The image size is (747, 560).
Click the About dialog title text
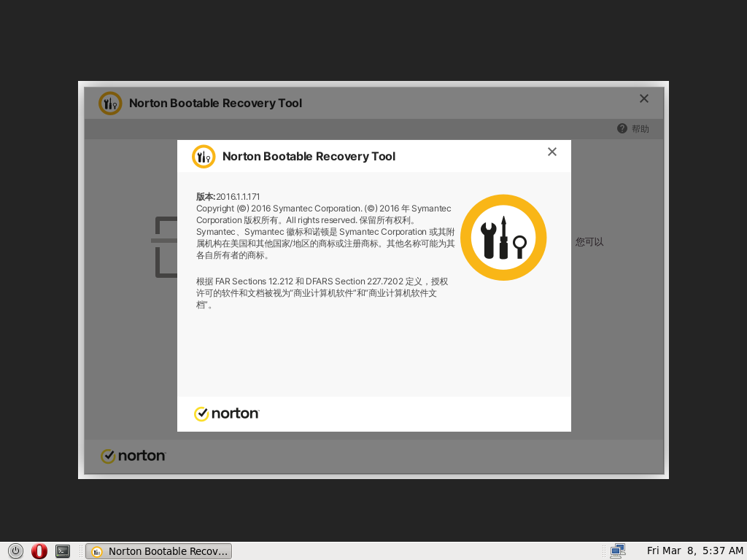tap(309, 157)
